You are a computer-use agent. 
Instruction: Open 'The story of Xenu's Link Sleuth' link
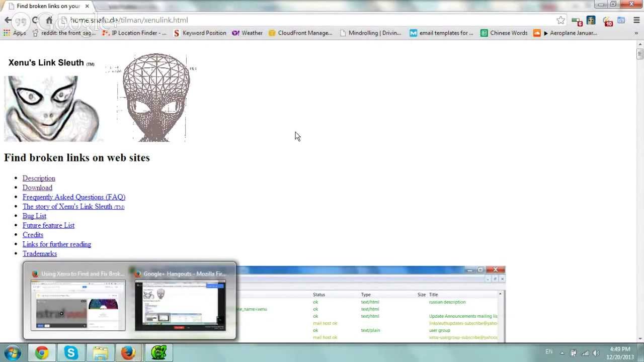pyautogui.click(x=73, y=207)
